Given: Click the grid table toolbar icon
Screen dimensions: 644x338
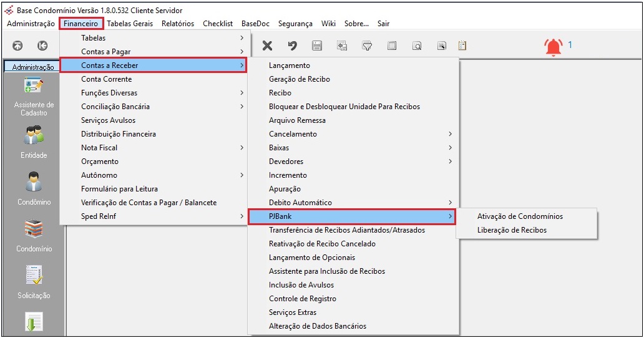Looking at the screenshot, I should click(392, 46).
